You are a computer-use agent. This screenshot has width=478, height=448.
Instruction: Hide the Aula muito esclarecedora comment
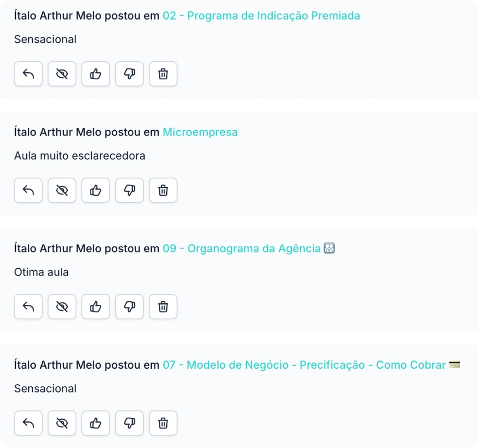[x=62, y=191]
